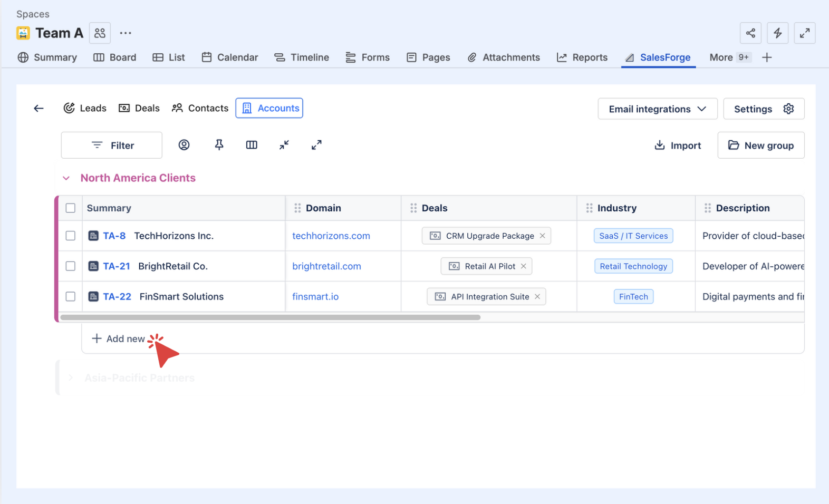Click the pin icon in toolbar
Viewport: 829px width, 504px height.
(x=219, y=145)
